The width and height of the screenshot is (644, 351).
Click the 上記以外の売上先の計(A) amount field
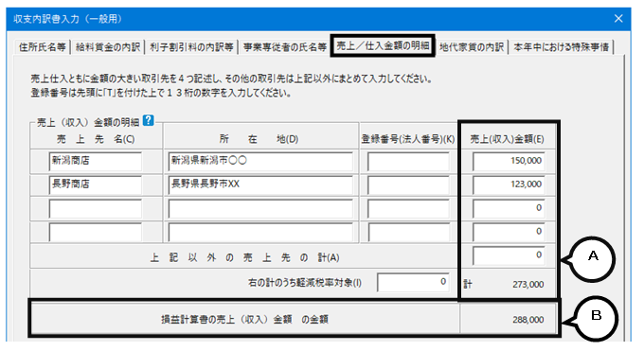509,255
